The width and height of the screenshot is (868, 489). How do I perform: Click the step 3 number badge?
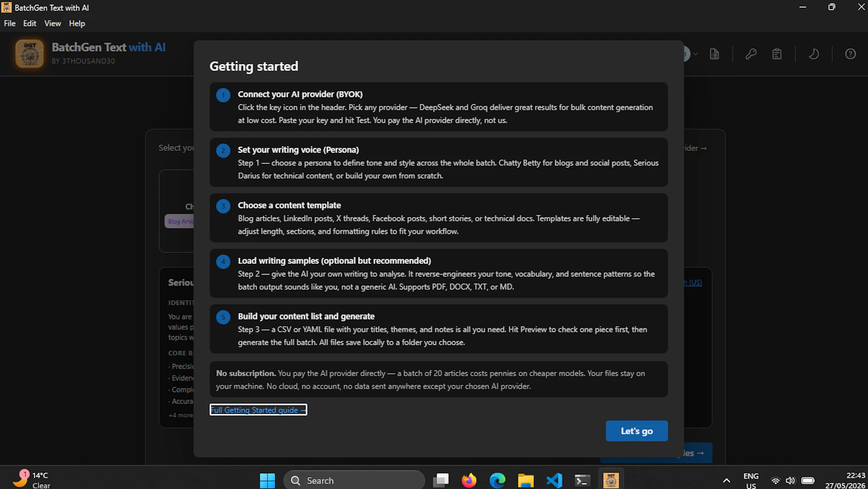(x=223, y=206)
